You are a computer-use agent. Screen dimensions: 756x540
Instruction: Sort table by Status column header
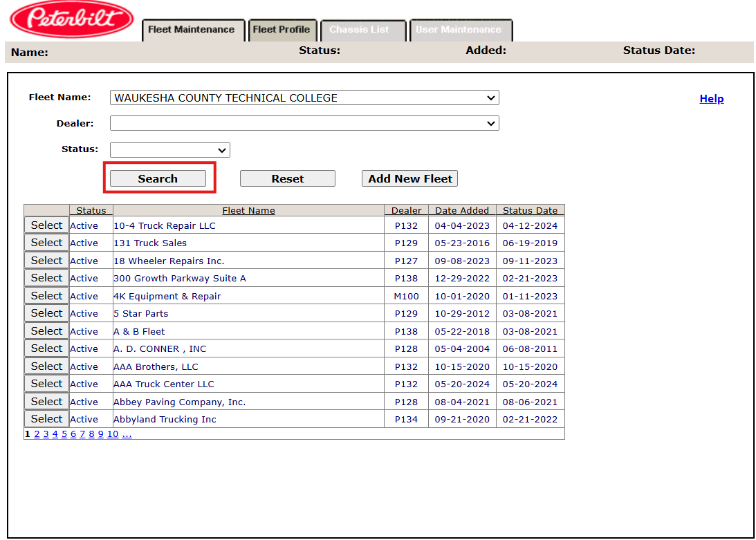[x=91, y=211]
